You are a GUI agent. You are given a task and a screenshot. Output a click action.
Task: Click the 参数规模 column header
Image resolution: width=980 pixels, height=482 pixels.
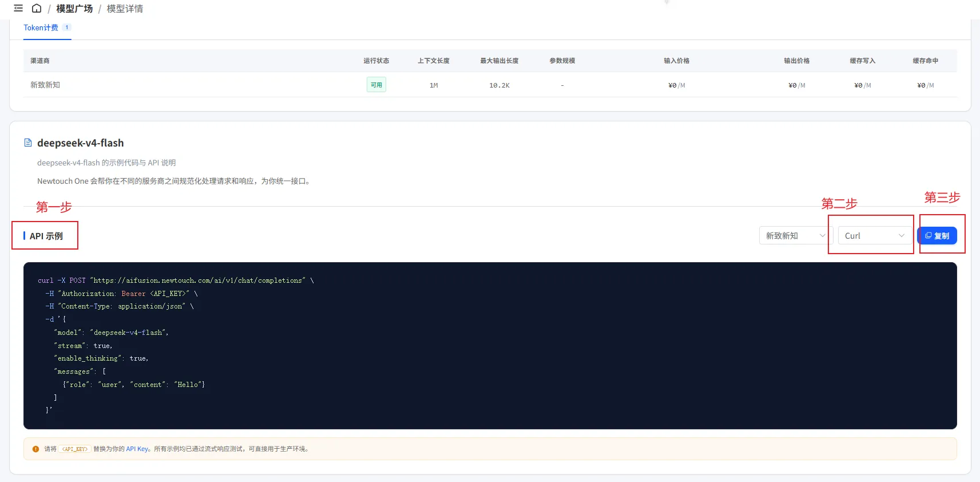562,61
